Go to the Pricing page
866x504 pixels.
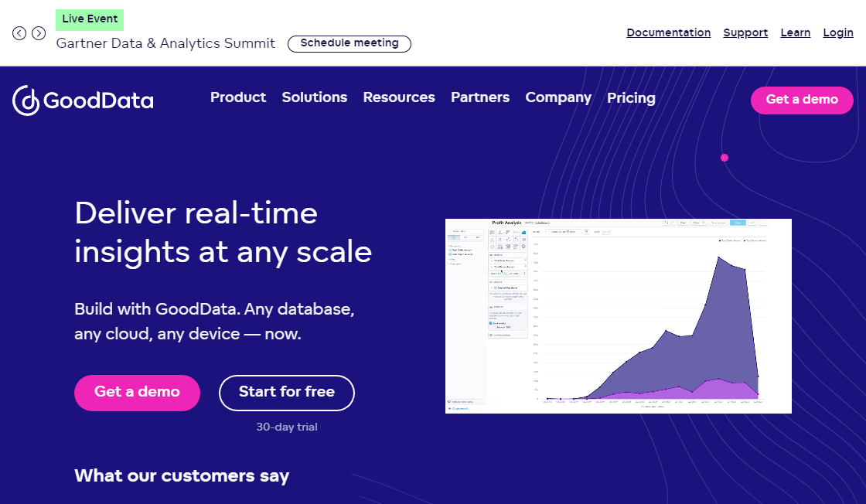(631, 98)
